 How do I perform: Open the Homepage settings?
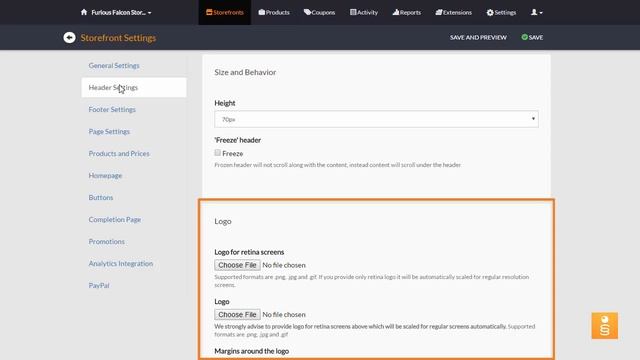pyautogui.click(x=105, y=176)
